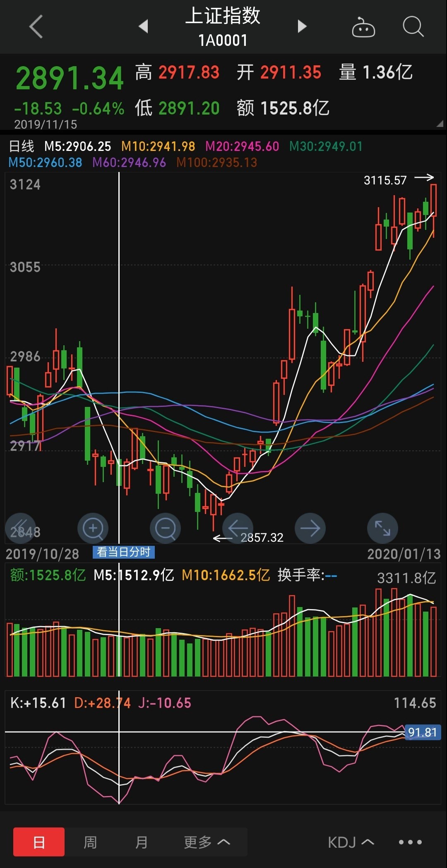The height and width of the screenshot is (868, 447).
Task: Tap the 换手率 turnover label
Action: (x=307, y=575)
